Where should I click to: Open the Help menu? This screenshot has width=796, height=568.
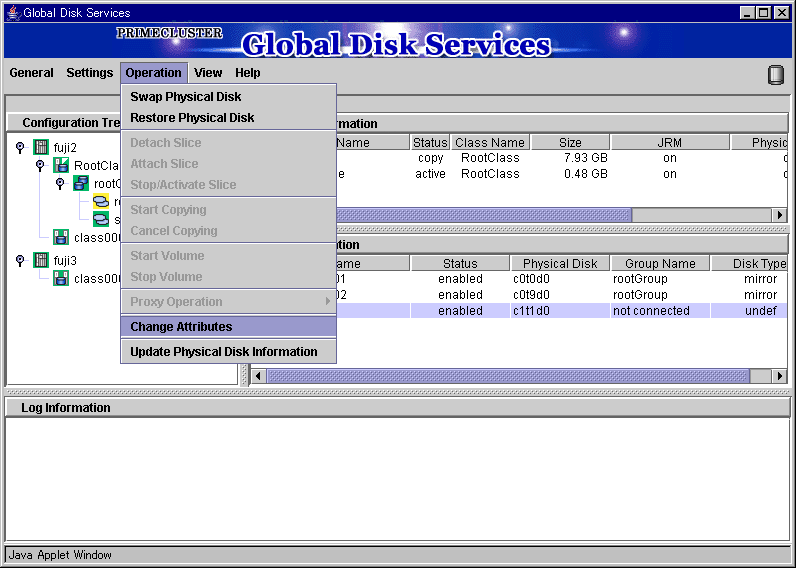pyautogui.click(x=248, y=73)
